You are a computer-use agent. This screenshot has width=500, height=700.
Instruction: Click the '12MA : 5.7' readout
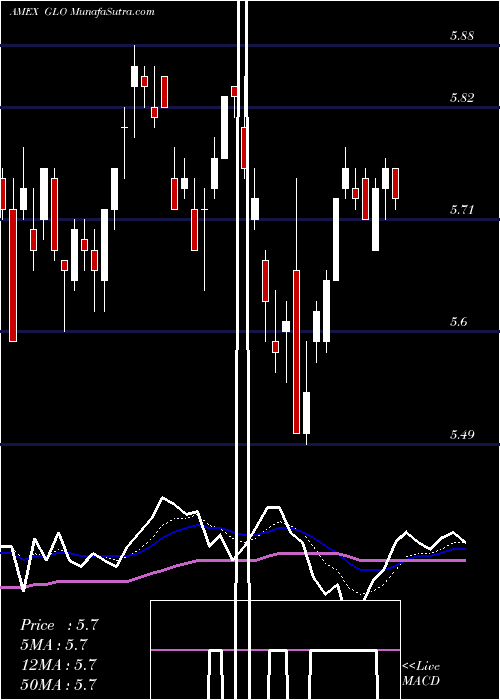58,664
